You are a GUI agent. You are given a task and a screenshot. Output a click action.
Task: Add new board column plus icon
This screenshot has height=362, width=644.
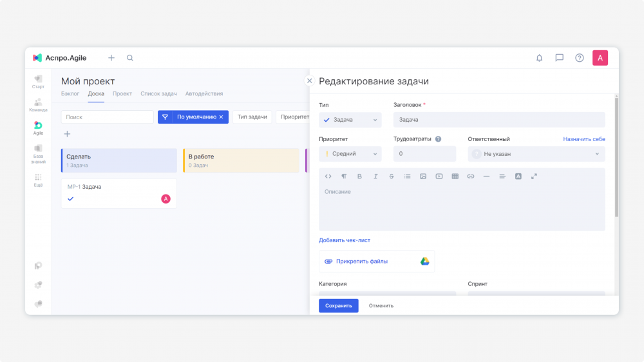[x=68, y=134]
